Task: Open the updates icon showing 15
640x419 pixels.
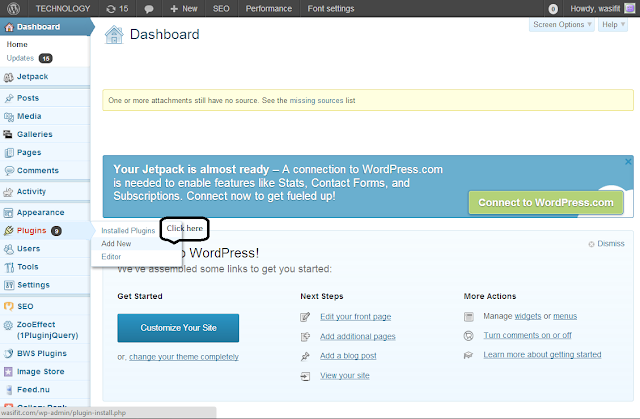Action: point(117,9)
